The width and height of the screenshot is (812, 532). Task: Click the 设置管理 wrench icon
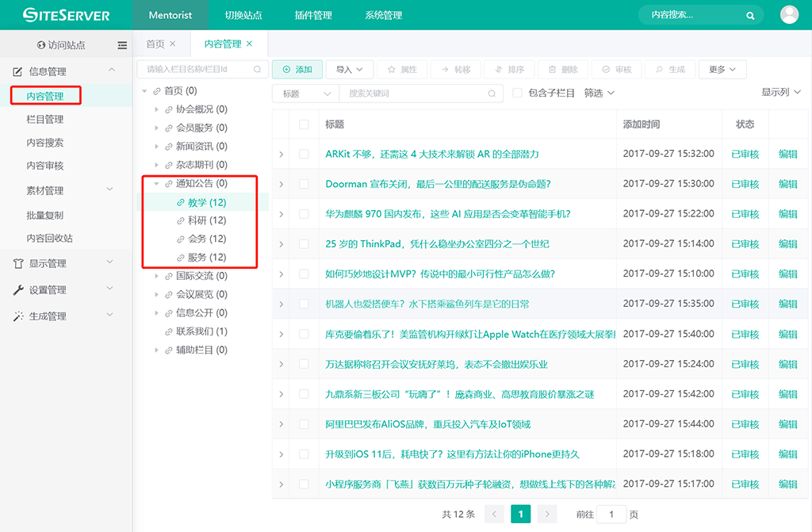(18, 289)
